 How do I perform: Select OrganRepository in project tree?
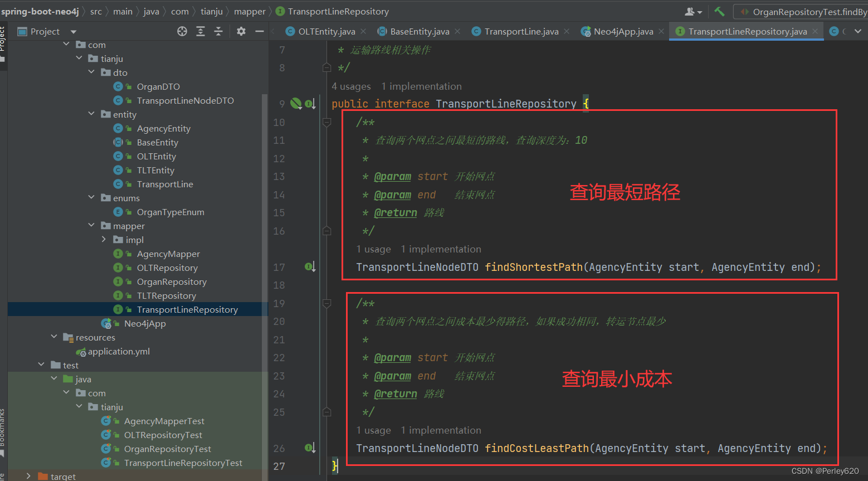172,281
